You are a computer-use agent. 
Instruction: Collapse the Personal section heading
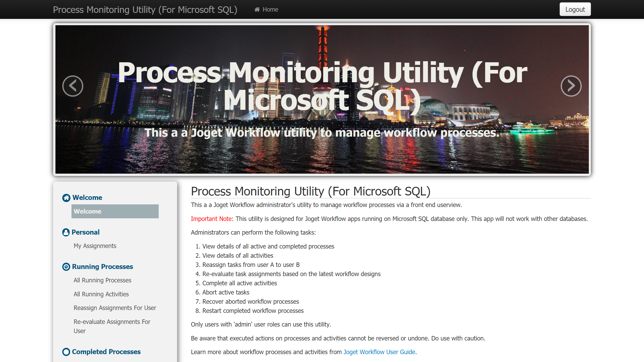point(86,232)
